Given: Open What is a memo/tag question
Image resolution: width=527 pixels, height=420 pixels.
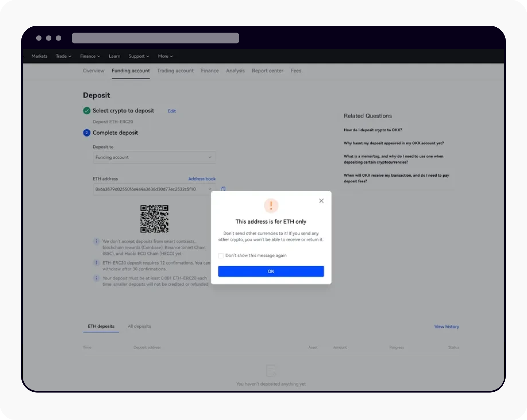Looking at the screenshot, I should 394,159.
